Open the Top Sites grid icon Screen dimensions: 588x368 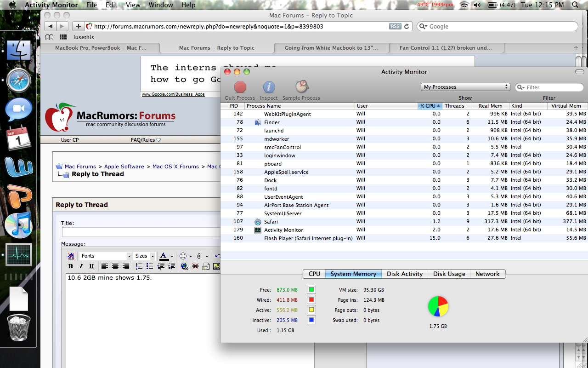(x=63, y=37)
